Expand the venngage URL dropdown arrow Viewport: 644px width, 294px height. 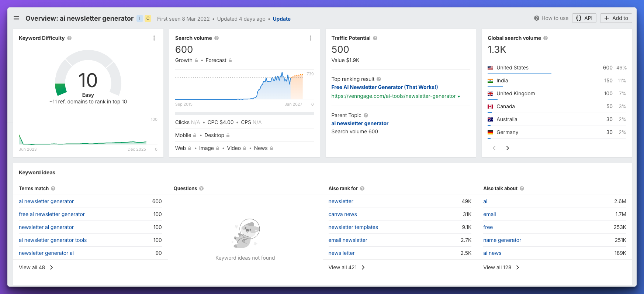459,96
